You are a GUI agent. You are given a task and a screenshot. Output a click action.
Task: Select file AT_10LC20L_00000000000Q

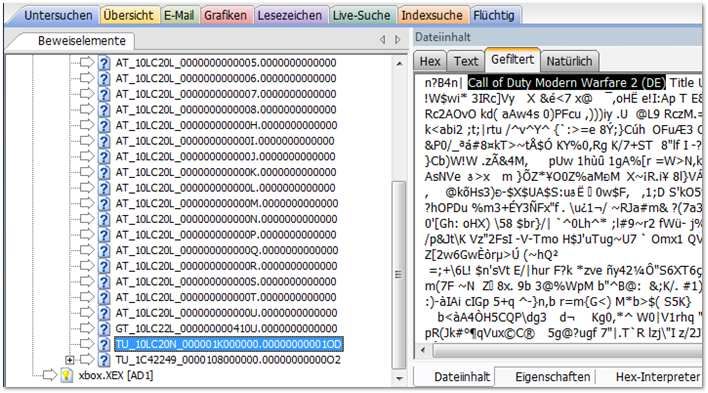tap(227, 250)
